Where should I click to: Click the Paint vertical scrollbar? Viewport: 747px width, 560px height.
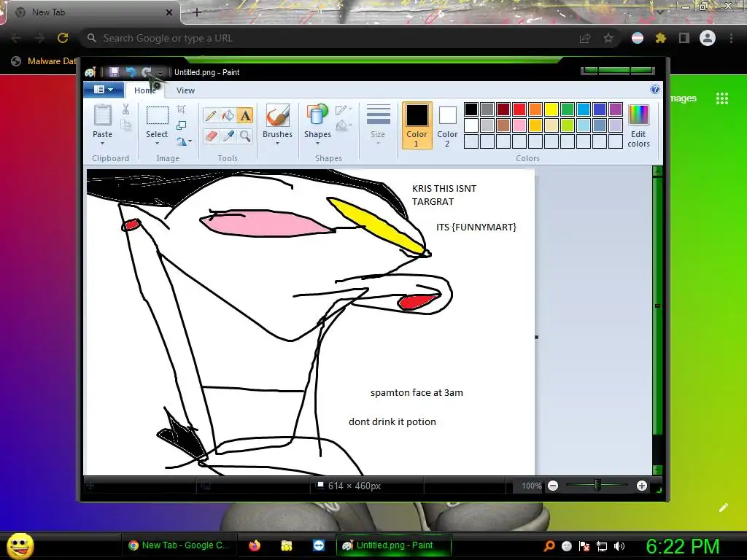pos(657,320)
